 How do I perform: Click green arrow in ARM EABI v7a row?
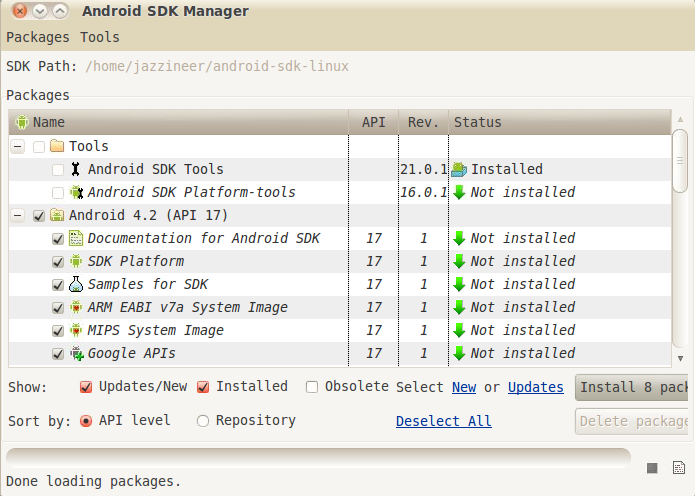pos(459,308)
